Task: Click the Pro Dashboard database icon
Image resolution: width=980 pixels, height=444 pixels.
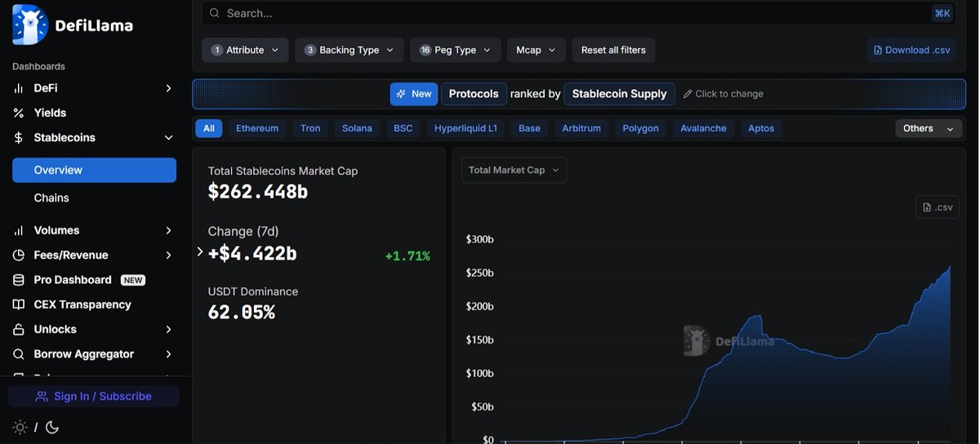Action: 19,280
